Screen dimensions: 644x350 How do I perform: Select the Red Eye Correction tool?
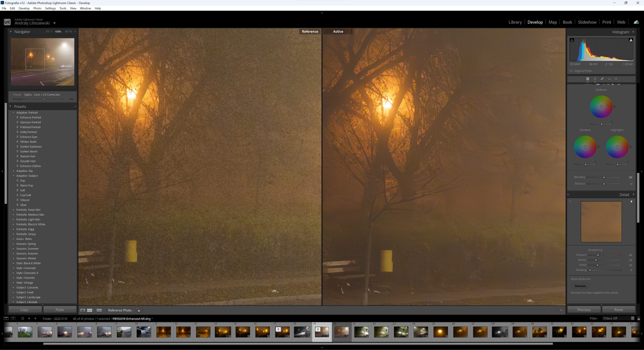(x=609, y=79)
